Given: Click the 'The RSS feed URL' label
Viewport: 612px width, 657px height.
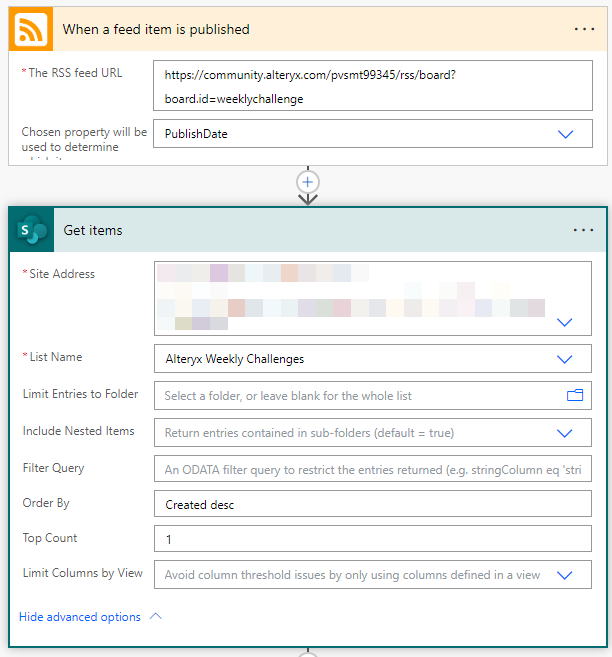Looking at the screenshot, I should (75, 73).
